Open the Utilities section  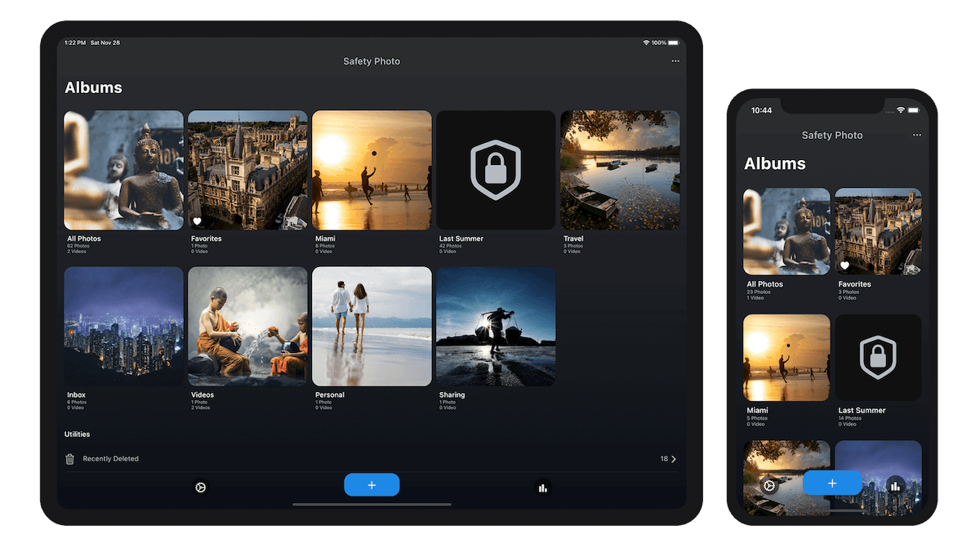[77, 434]
